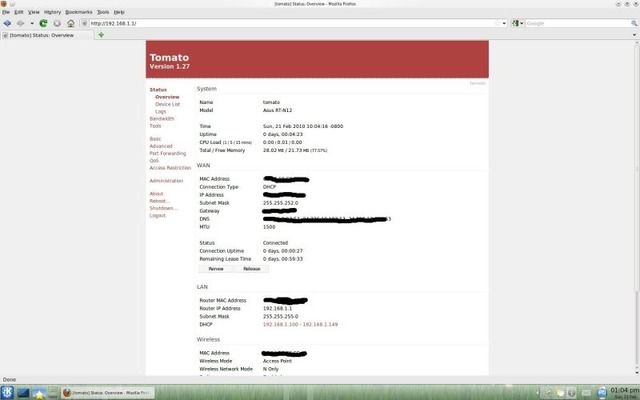Click the URL address bar

[292, 23]
